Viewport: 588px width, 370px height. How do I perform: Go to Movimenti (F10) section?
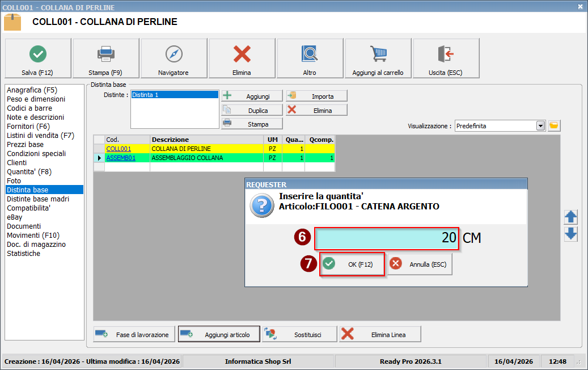[33, 235]
